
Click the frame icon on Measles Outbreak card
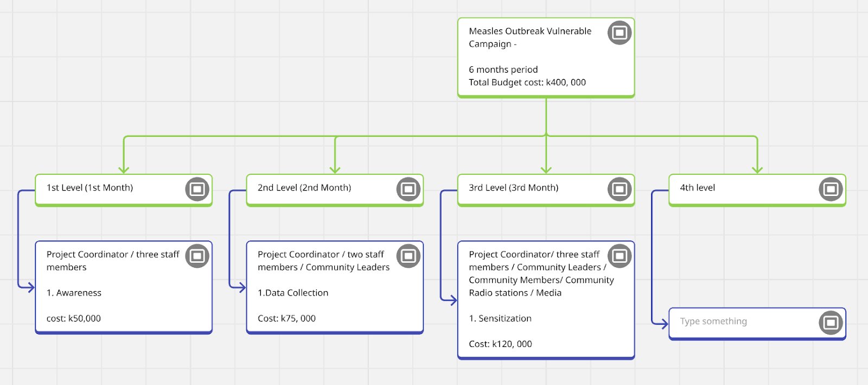[x=620, y=33]
